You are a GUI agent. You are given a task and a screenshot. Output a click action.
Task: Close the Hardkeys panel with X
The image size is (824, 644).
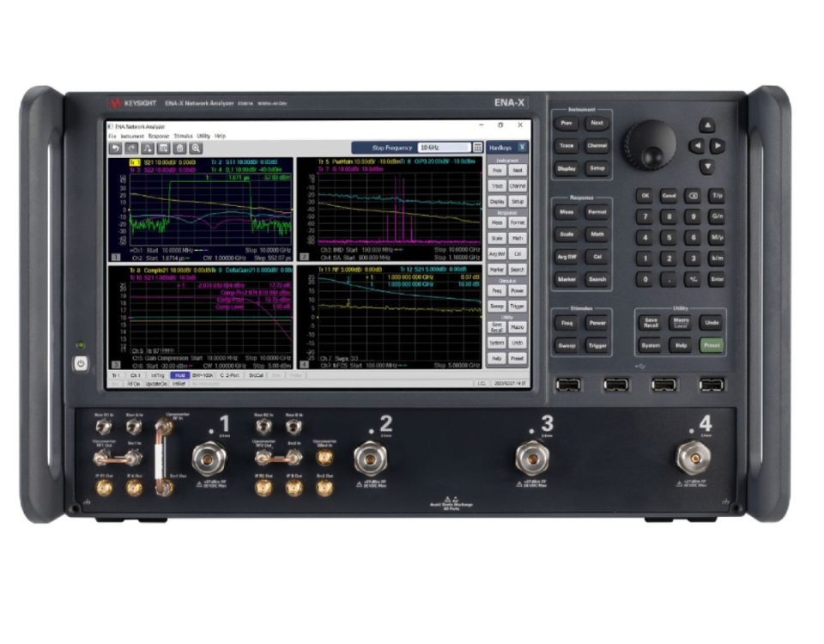coord(522,148)
